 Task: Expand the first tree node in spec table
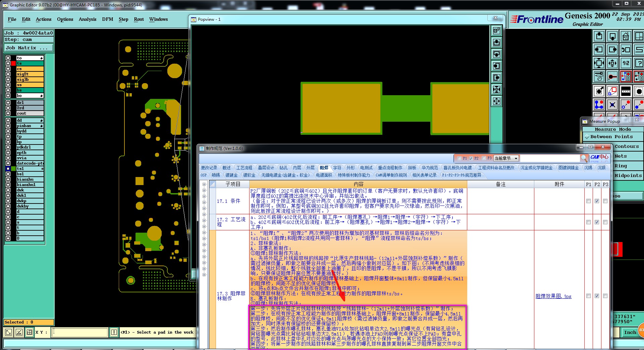click(x=204, y=184)
